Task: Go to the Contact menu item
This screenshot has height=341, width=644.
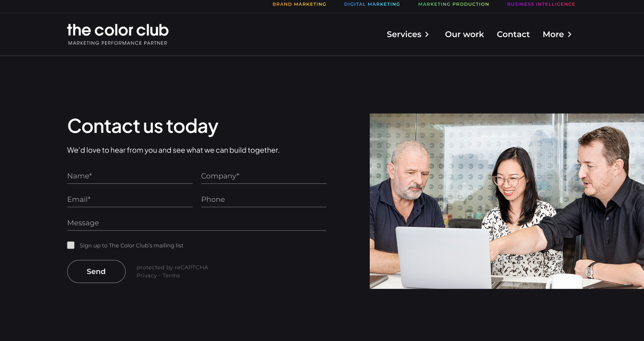Action: (513, 34)
